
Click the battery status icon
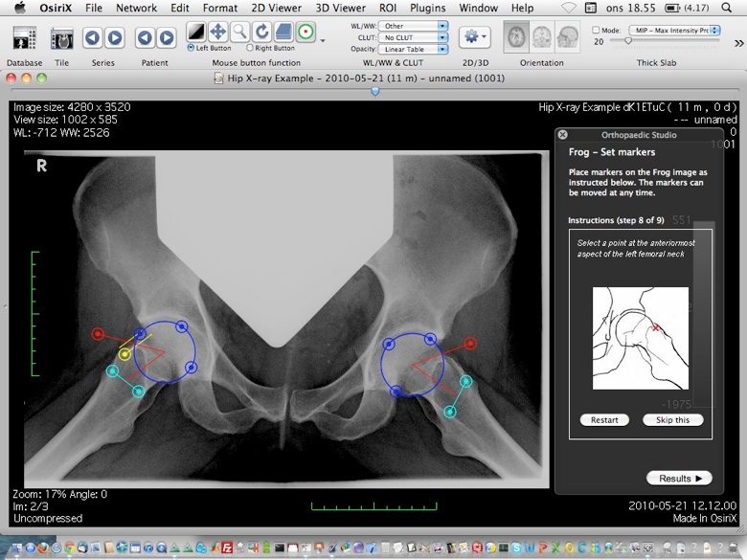672,8
